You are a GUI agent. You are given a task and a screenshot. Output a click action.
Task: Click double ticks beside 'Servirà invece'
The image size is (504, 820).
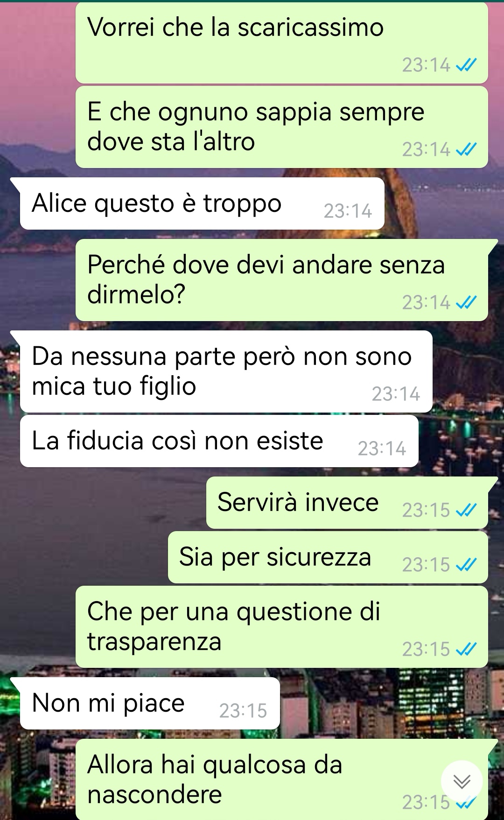[x=466, y=510]
